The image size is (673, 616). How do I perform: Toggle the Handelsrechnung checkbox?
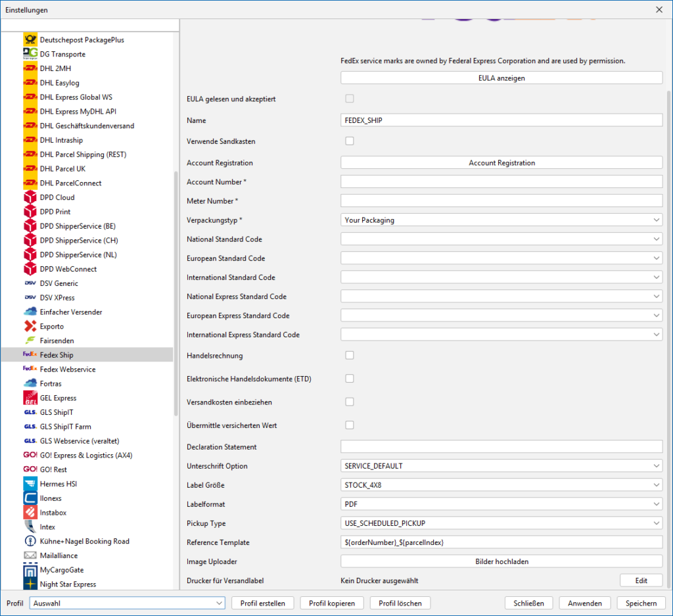point(350,356)
